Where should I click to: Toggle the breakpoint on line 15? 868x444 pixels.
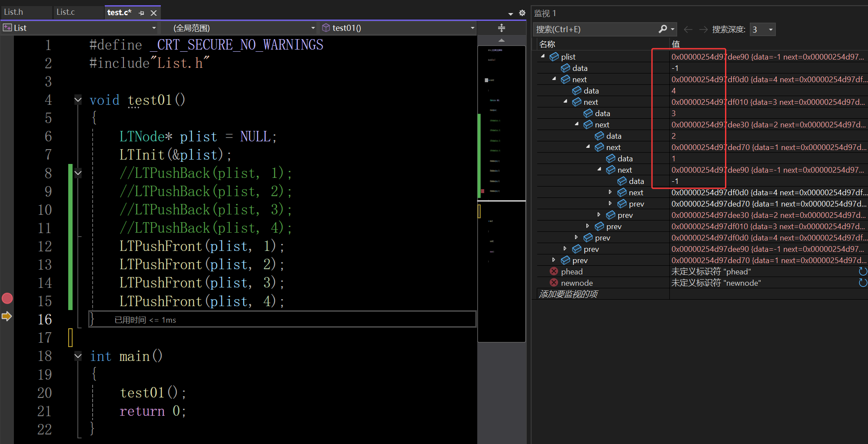[x=7, y=298]
